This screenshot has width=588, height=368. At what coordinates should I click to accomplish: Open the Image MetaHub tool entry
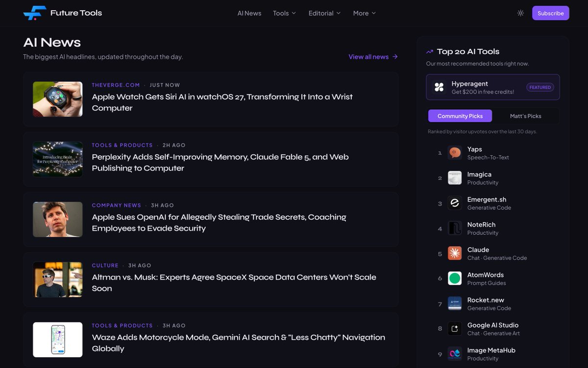[491, 354]
